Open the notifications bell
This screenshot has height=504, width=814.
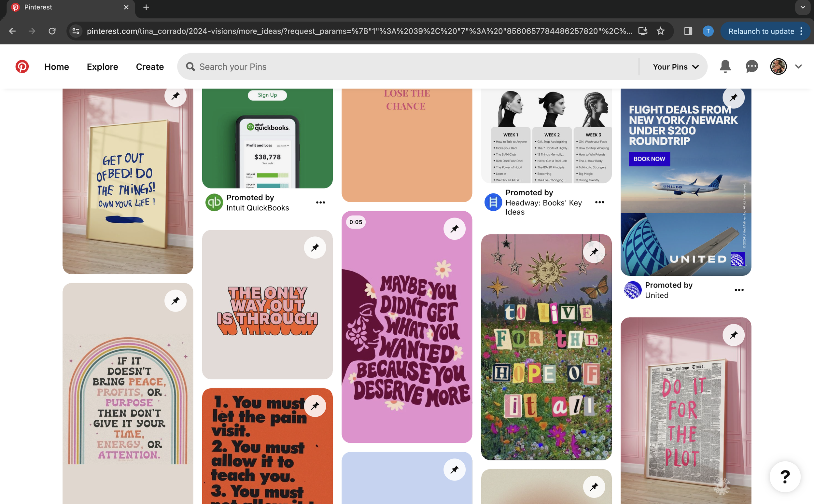pos(725,67)
